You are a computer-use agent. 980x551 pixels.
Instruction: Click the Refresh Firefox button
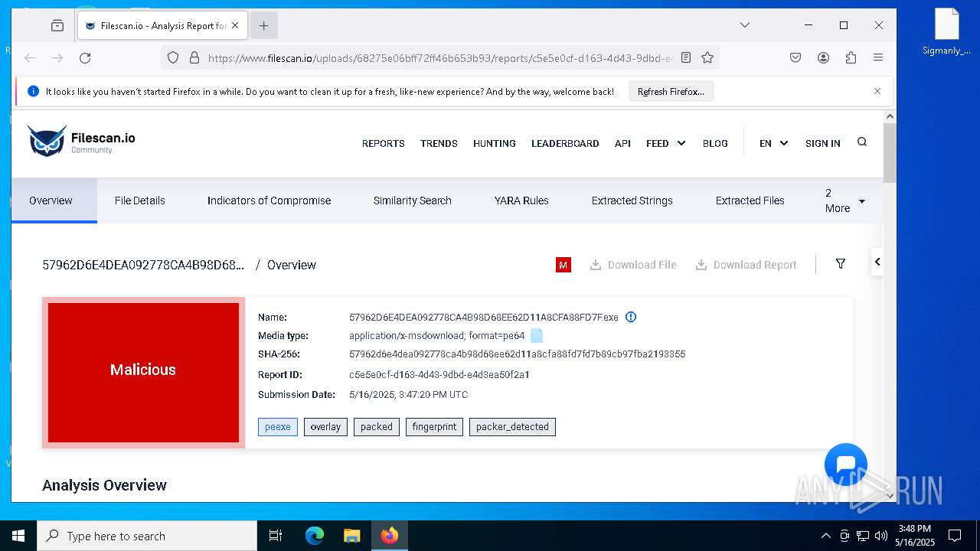[671, 91]
